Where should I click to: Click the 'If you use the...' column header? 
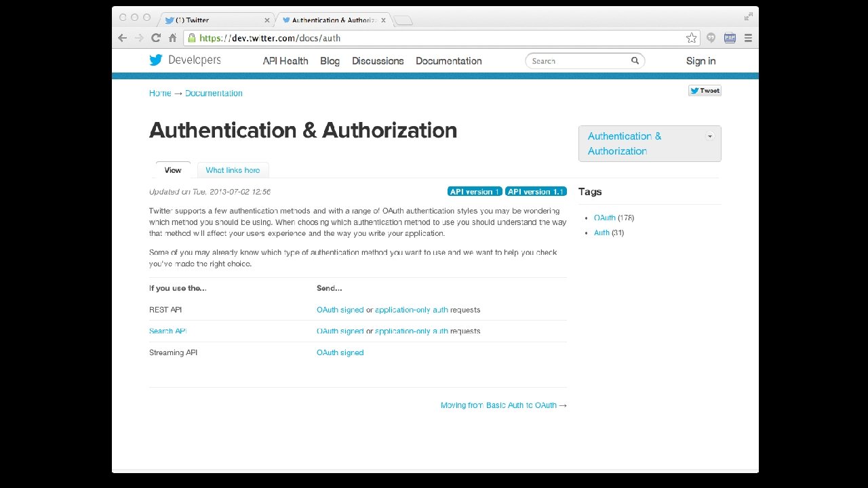(178, 288)
